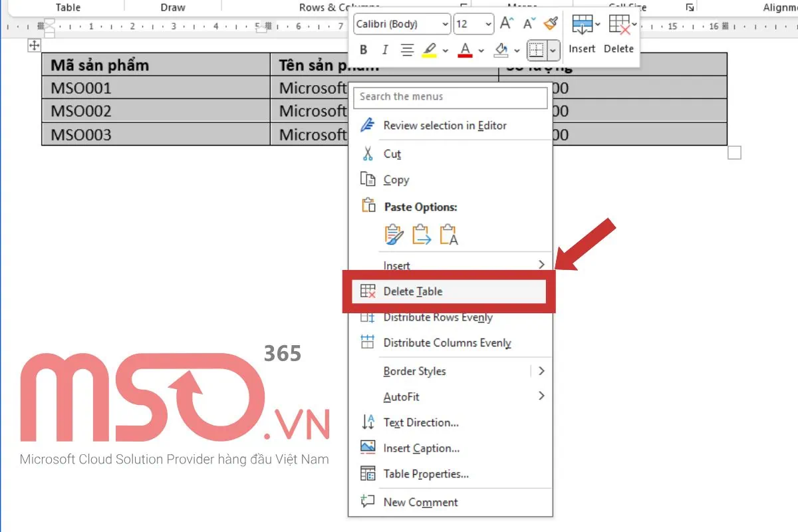Click the text alignment icon
Viewport: 798px width, 532px height.
pos(408,50)
